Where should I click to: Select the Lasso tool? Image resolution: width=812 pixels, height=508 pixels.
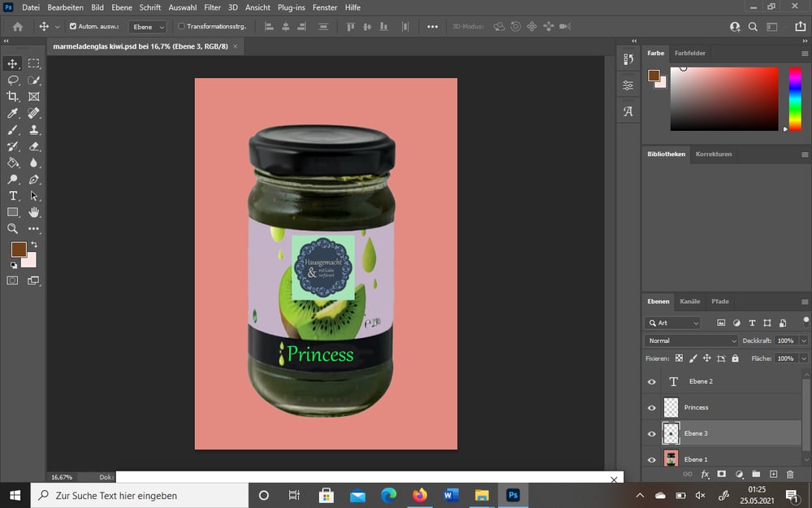click(12, 80)
